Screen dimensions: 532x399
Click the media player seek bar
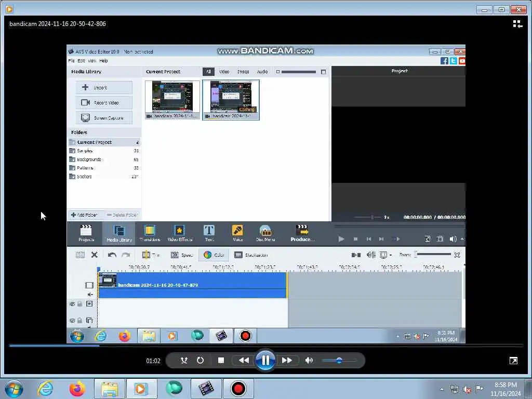(266, 345)
